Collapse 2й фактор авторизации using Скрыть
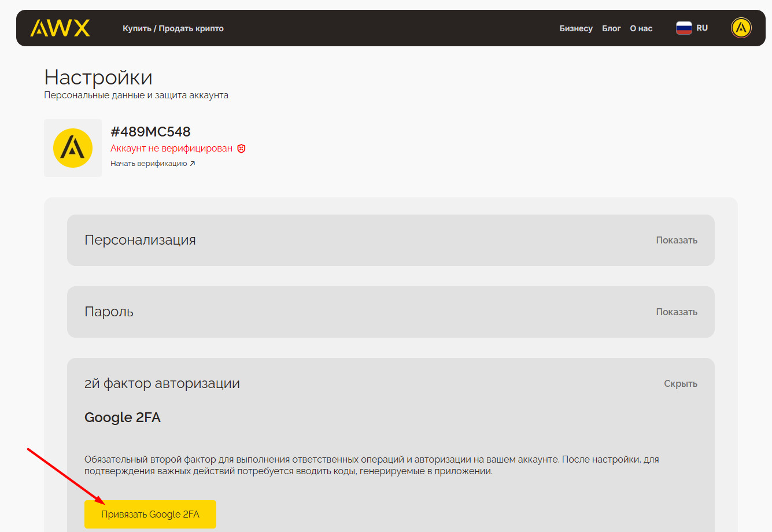This screenshot has width=772, height=532. pyautogui.click(x=680, y=383)
